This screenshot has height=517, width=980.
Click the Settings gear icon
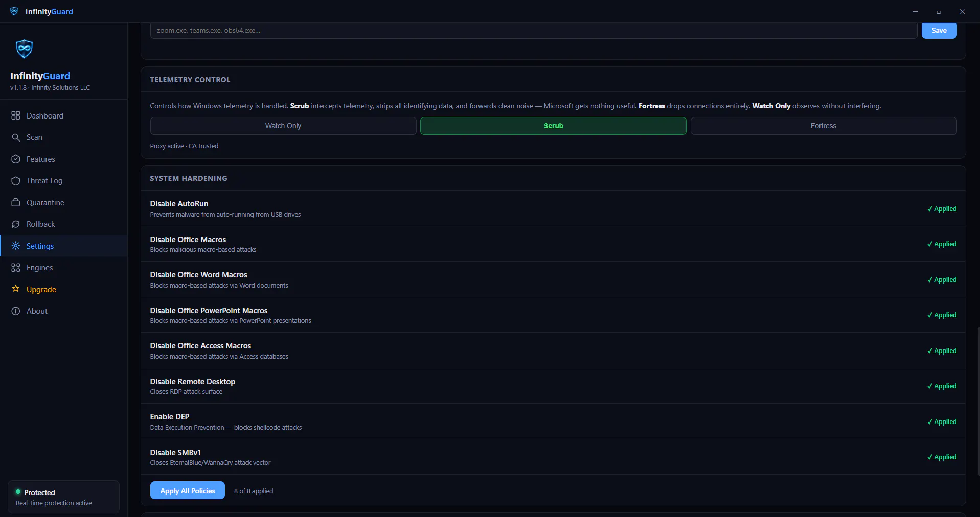16,246
